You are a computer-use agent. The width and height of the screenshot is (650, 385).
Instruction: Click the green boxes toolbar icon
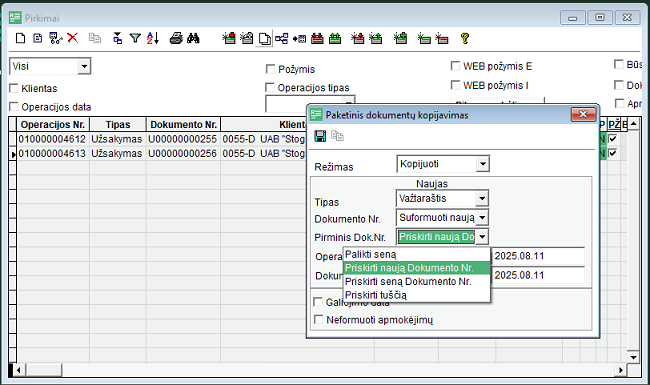335,39
